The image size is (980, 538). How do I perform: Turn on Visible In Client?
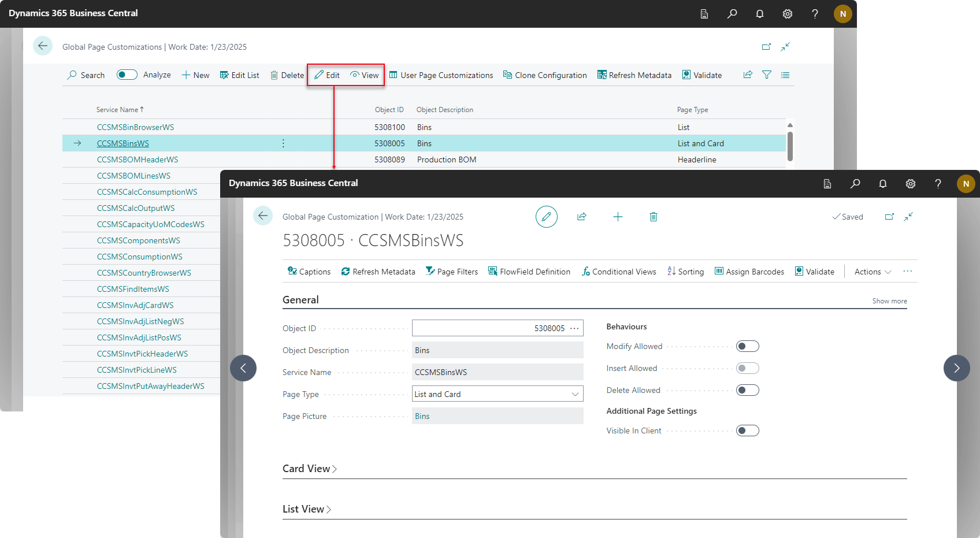747,431
